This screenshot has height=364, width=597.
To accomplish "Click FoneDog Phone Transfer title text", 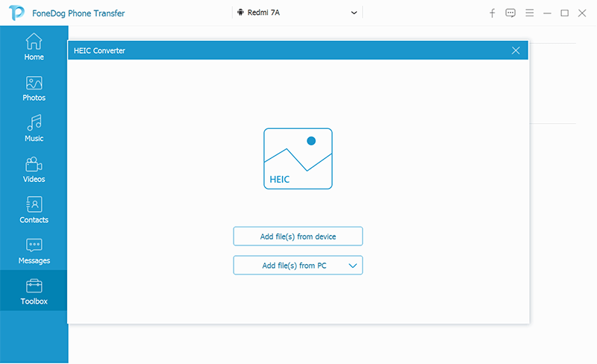I will coord(78,13).
